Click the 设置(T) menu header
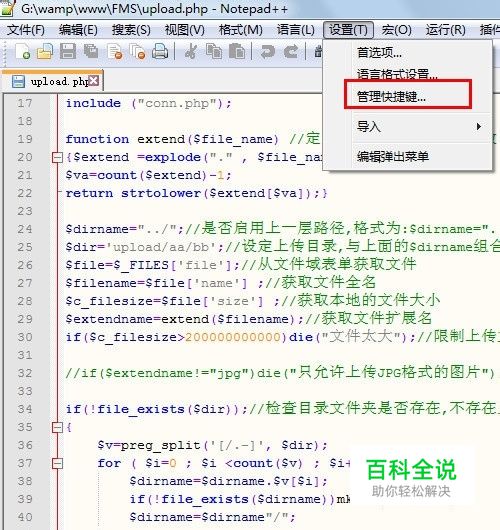Viewport: 500px width, 530px height. tap(348, 30)
